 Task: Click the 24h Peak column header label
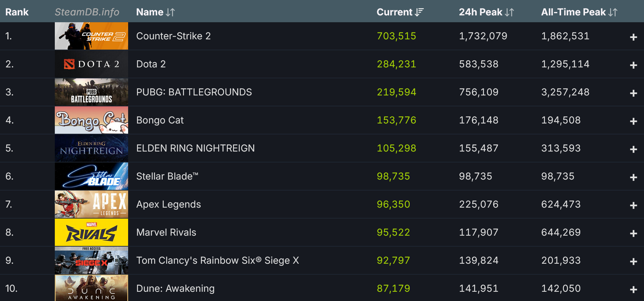[481, 12]
